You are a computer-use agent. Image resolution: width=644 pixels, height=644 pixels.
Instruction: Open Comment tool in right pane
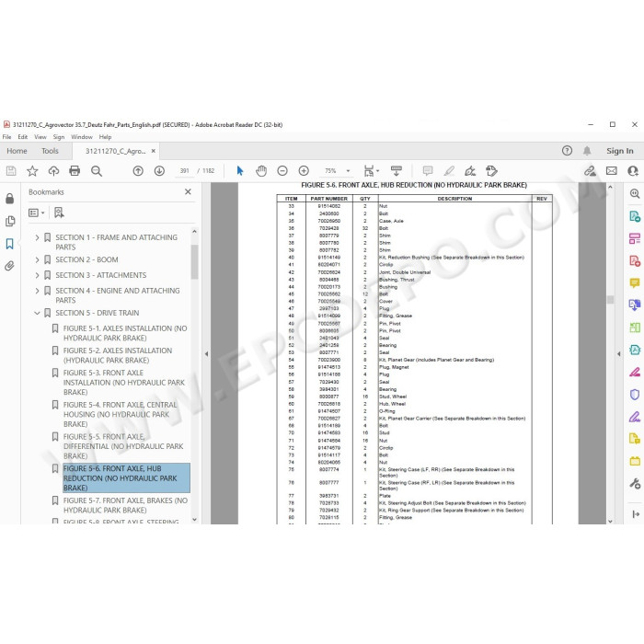click(x=635, y=282)
